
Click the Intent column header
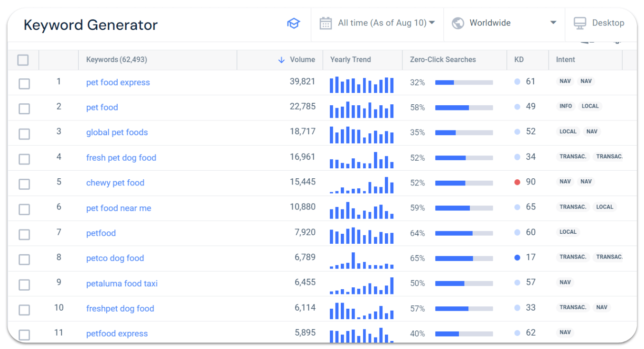pyautogui.click(x=565, y=60)
